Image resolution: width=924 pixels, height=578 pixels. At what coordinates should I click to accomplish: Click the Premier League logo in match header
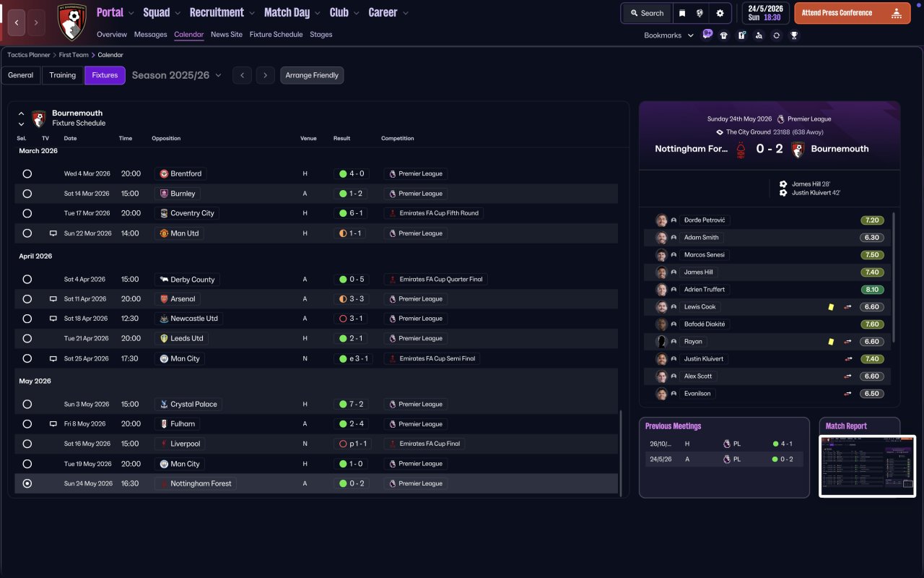coord(780,119)
